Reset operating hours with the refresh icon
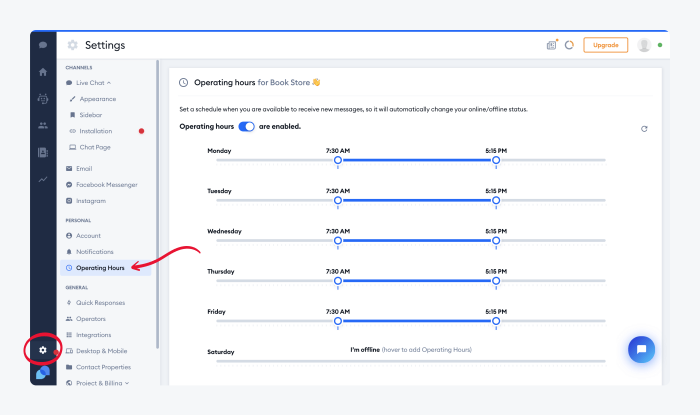The height and width of the screenshot is (415, 700). pyautogui.click(x=644, y=129)
